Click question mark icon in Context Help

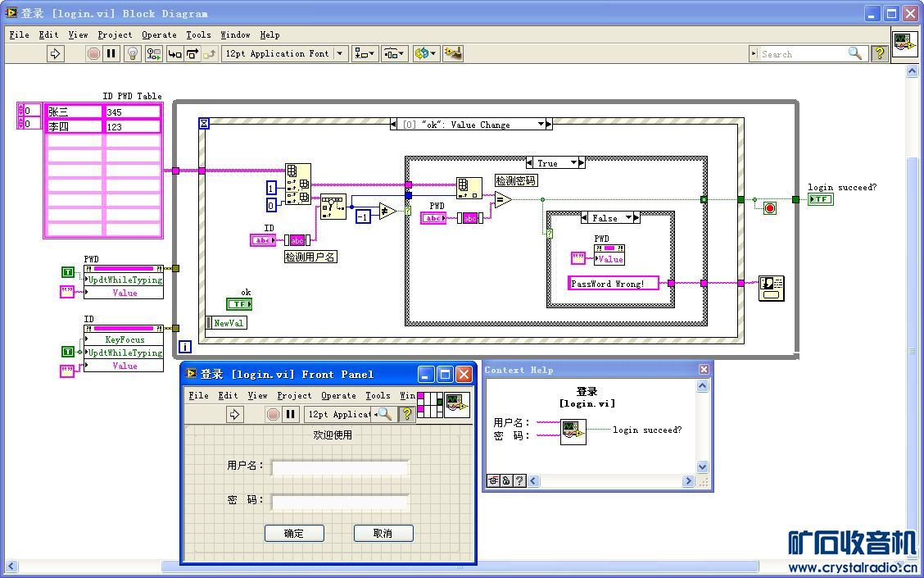click(x=519, y=480)
